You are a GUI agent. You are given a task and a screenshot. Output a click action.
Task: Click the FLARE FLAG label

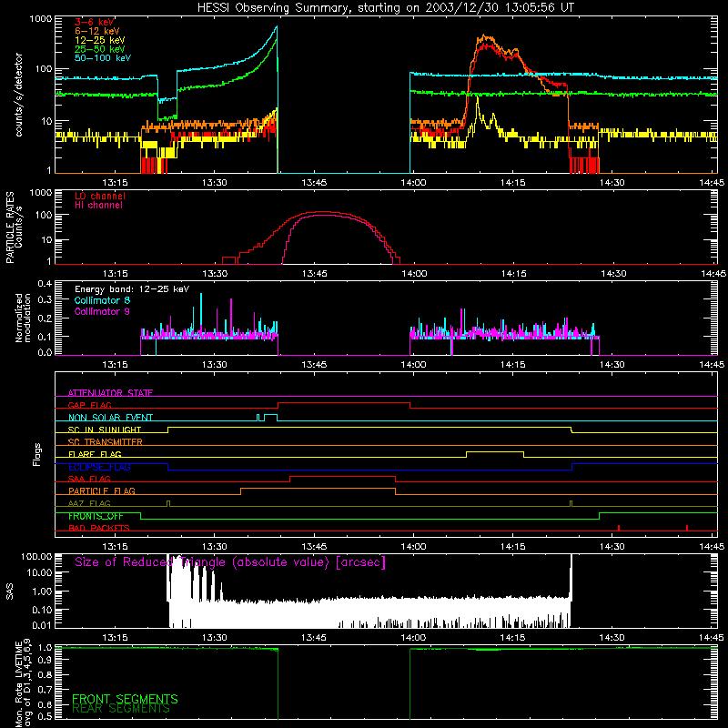click(95, 454)
